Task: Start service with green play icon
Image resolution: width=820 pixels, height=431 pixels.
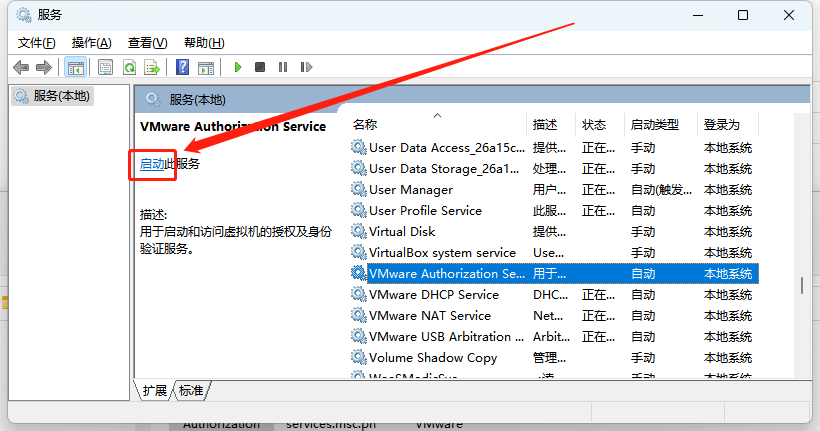Action: tap(238, 67)
